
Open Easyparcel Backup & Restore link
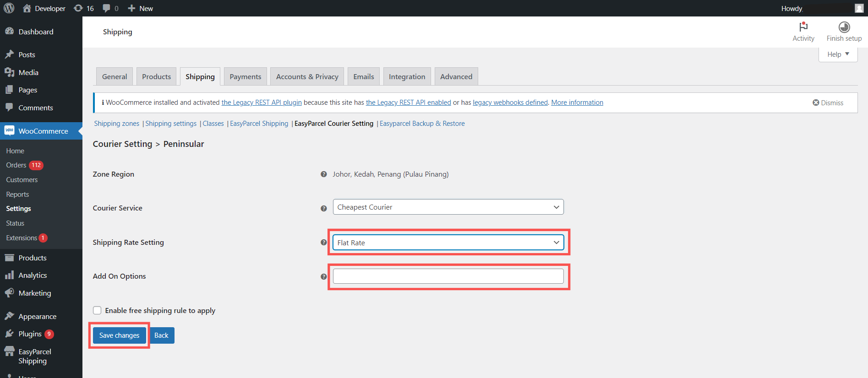point(422,124)
